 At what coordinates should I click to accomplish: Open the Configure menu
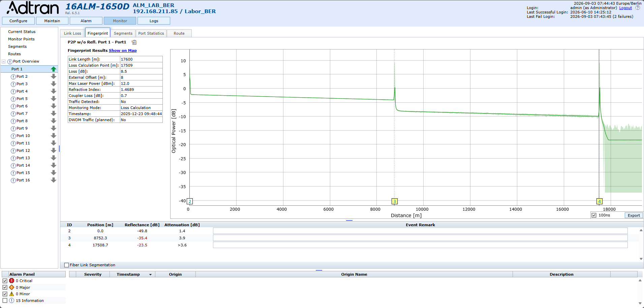(x=18, y=21)
